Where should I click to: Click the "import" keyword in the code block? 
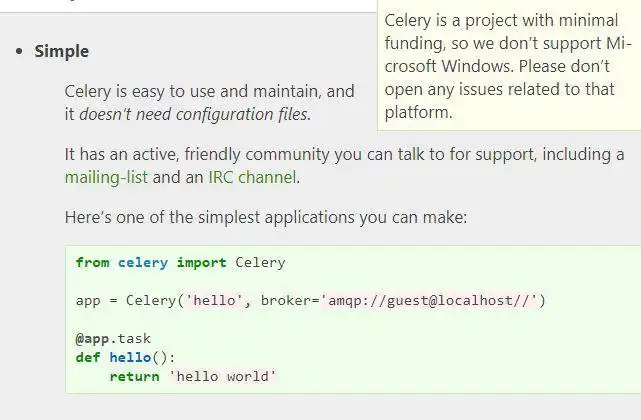(202, 263)
